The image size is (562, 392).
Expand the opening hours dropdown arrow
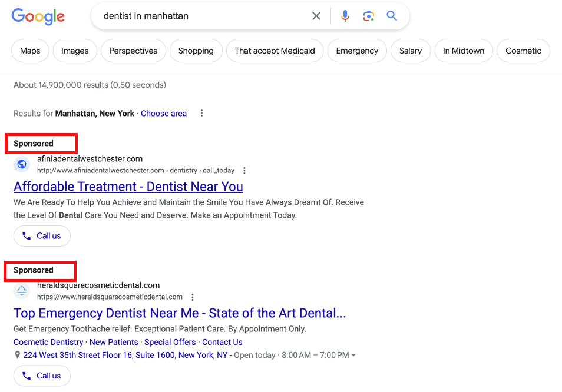[x=353, y=355]
